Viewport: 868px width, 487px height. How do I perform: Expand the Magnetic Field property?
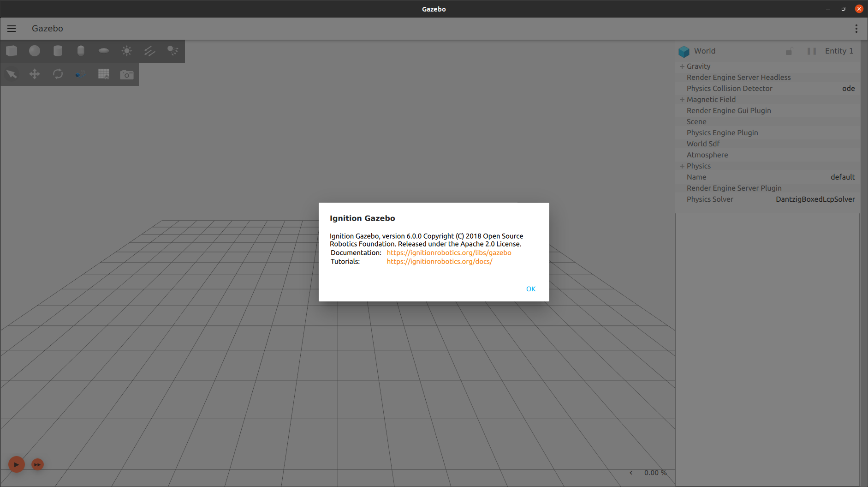[x=682, y=100]
